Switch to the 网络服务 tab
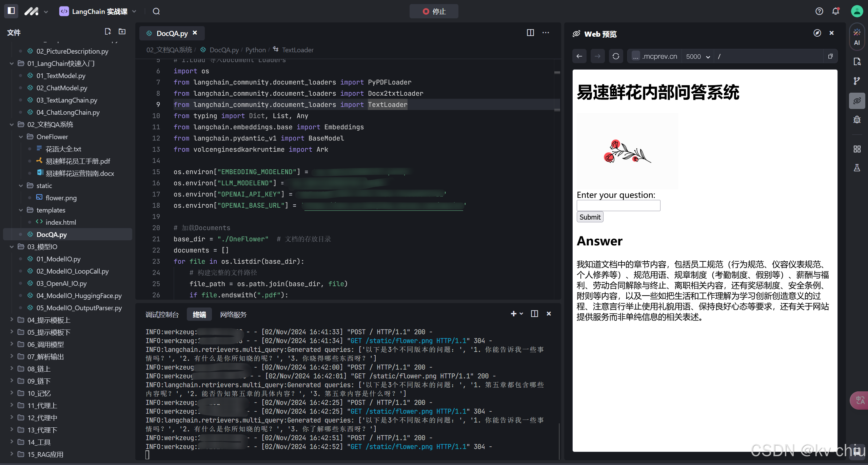The width and height of the screenshot is (868, 465). point(233,315)
